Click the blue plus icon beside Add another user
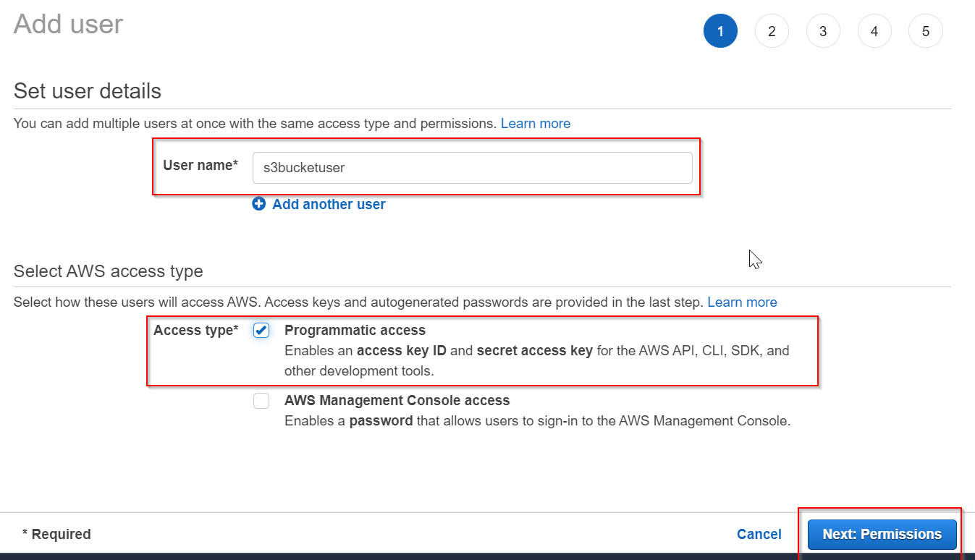 pyautogui.click(x=258, y=204)
